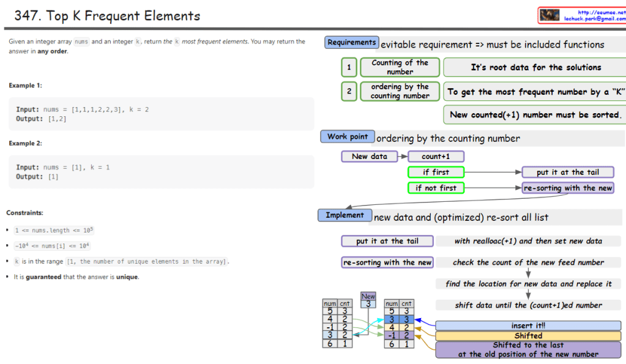
Task: Click the profile image in the top-right banner
Action: tap(550, 15)
